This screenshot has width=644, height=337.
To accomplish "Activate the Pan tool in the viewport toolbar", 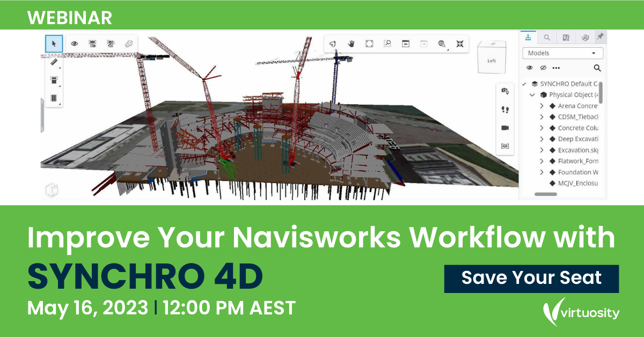I will (x=352, y=43).
